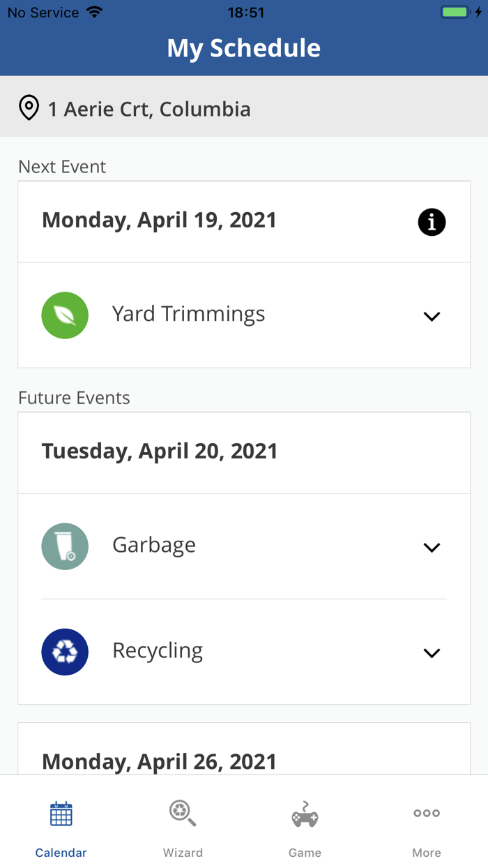Expand Garbage pickup details
This screenshot has height=868, width=488.
pyautogui.click(x=432, y=547)
